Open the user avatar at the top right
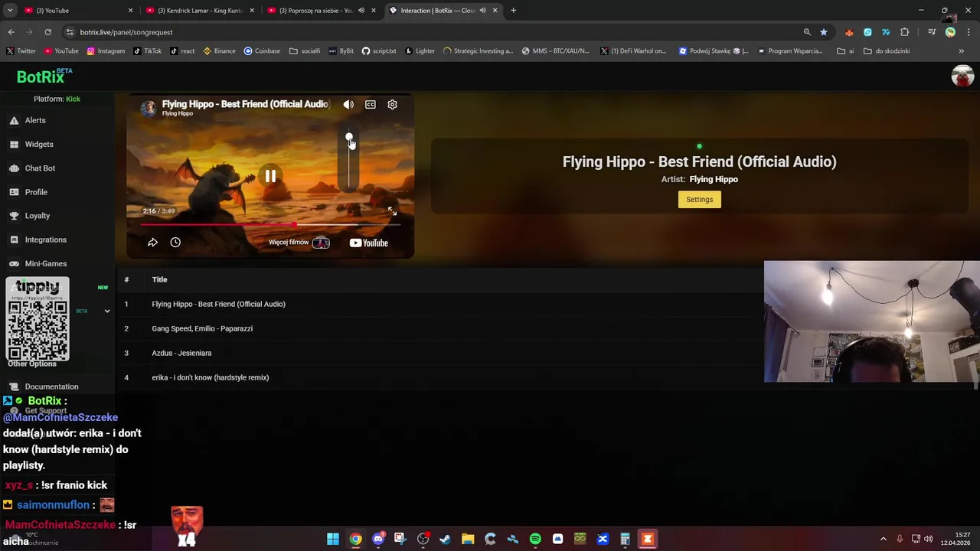Viewport: 980px width, 551px height. point(962,76)
